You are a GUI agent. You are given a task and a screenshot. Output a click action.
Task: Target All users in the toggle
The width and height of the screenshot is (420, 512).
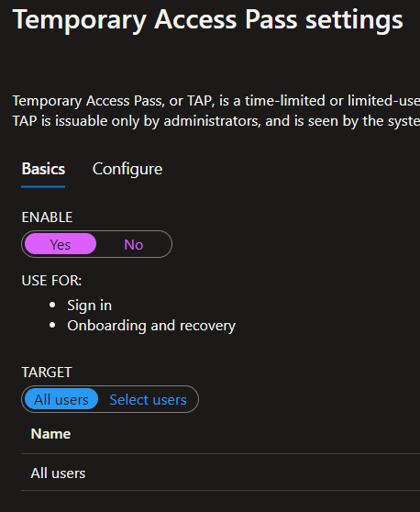[x=61, y=399]
